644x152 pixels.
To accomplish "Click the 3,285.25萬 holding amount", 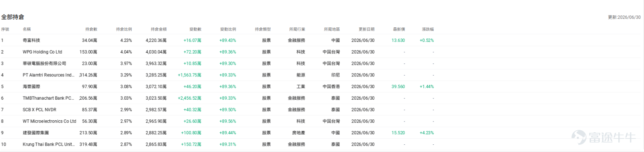I will click(156, 75).
